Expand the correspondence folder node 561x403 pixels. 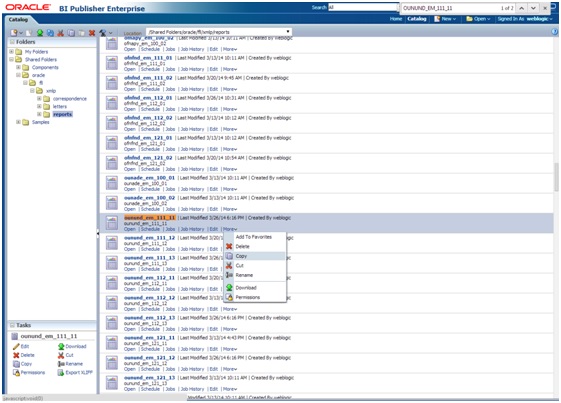(x=39, y=98)
